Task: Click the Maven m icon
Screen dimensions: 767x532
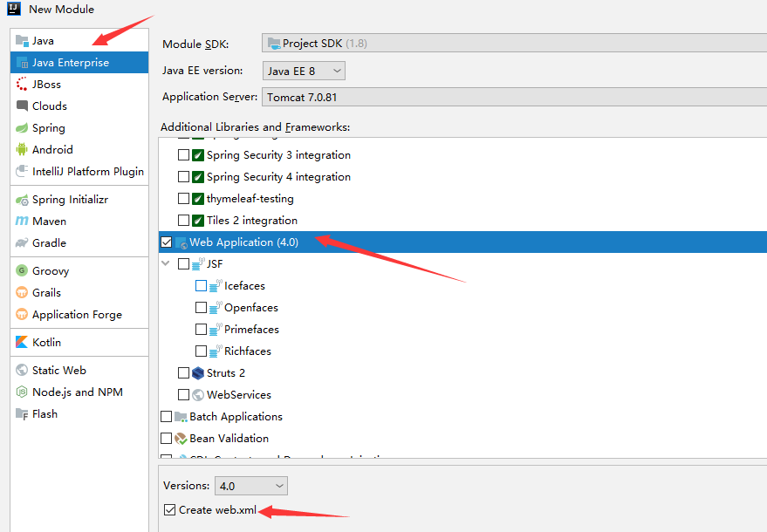Action: (22, 221)
